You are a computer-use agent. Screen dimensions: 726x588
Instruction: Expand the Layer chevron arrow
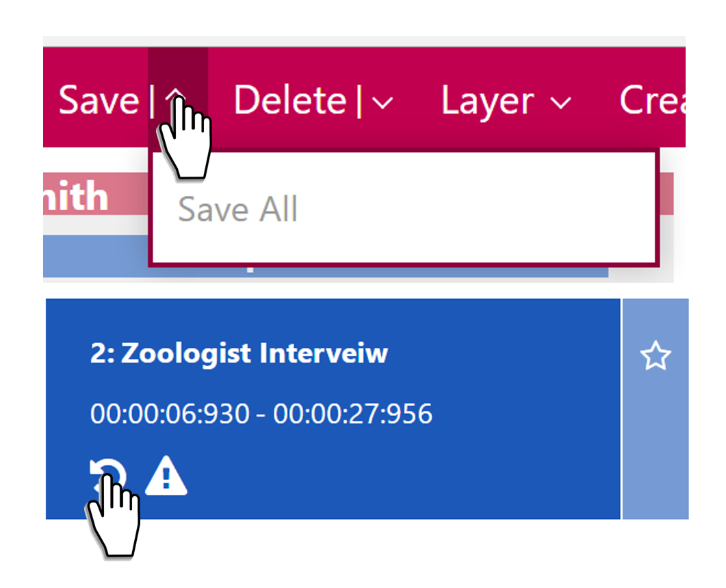[560, 103]
